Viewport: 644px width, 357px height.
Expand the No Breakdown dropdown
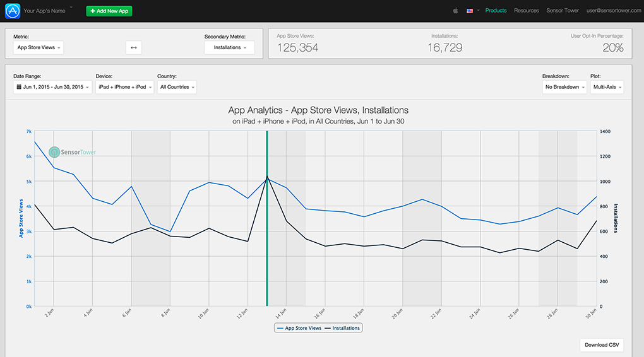(x=564, y=87)
